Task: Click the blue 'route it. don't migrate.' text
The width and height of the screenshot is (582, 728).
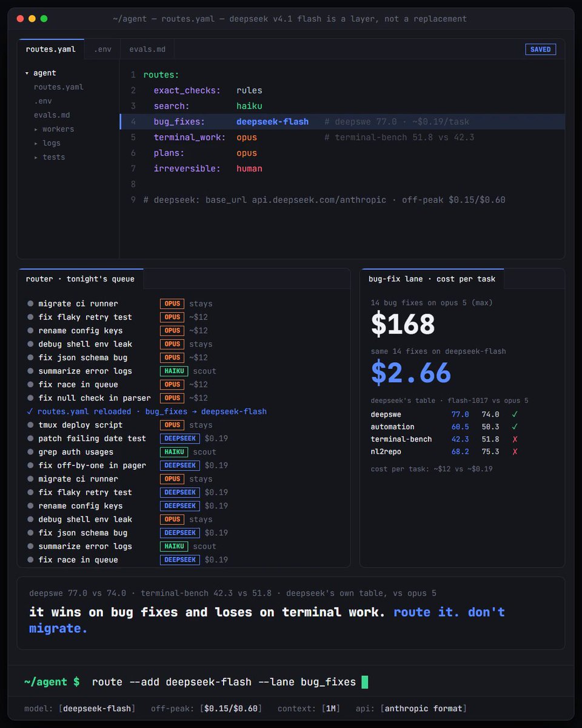Action: [x=267, y=620]
